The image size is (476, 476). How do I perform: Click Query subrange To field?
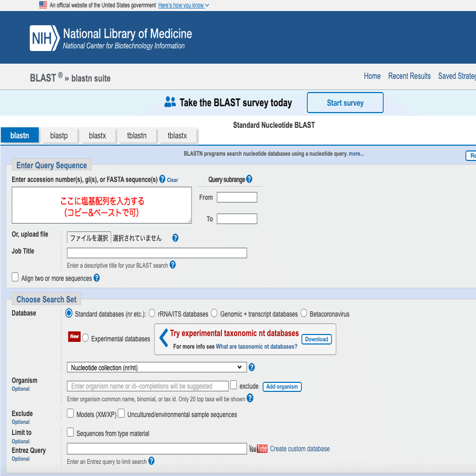pyautogui.click(x=237, y=219)
